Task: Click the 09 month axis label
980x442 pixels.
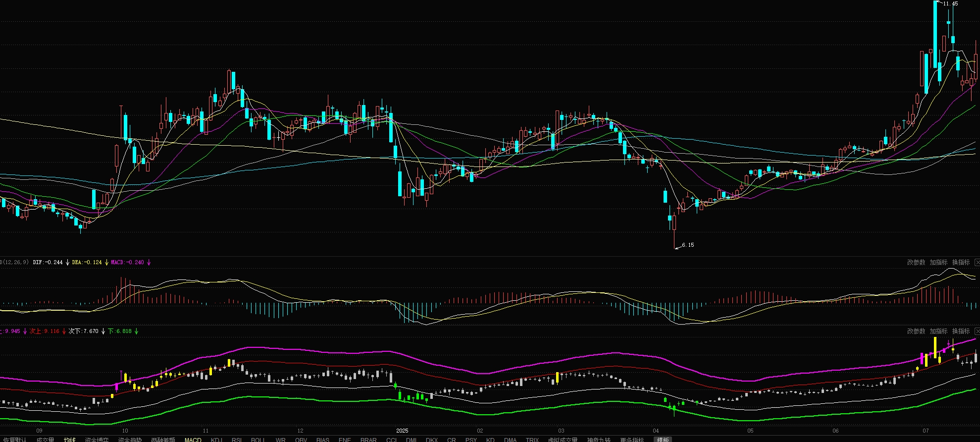Action: coord(40,431)
